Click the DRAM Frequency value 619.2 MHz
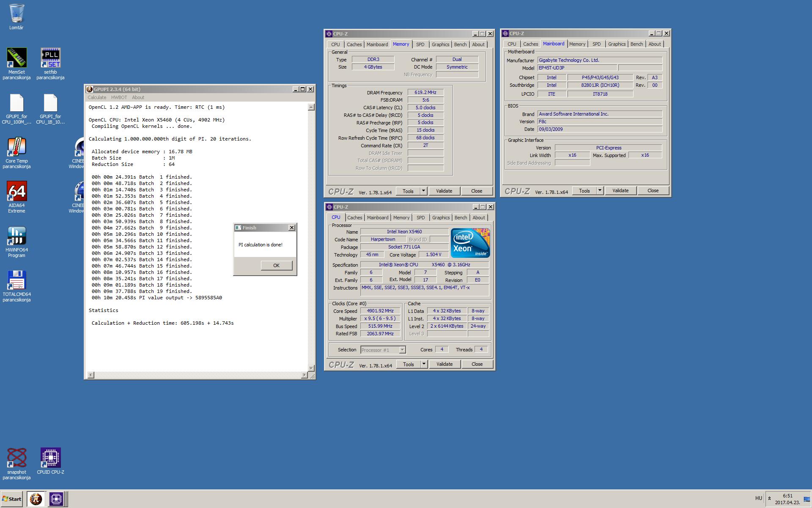Screen dimensions: 812x508 [x=425, y=92]
